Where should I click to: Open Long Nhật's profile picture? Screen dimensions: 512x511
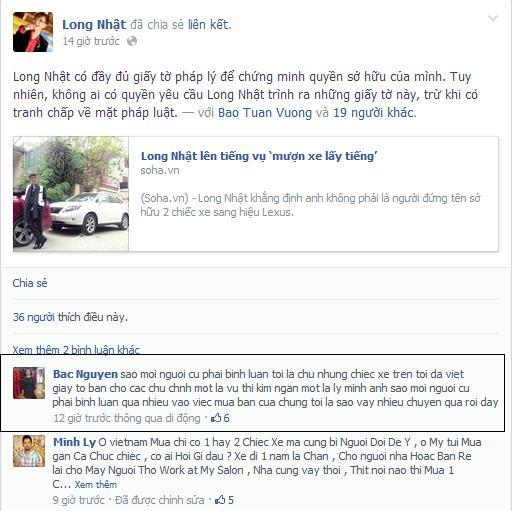[33, 32]
